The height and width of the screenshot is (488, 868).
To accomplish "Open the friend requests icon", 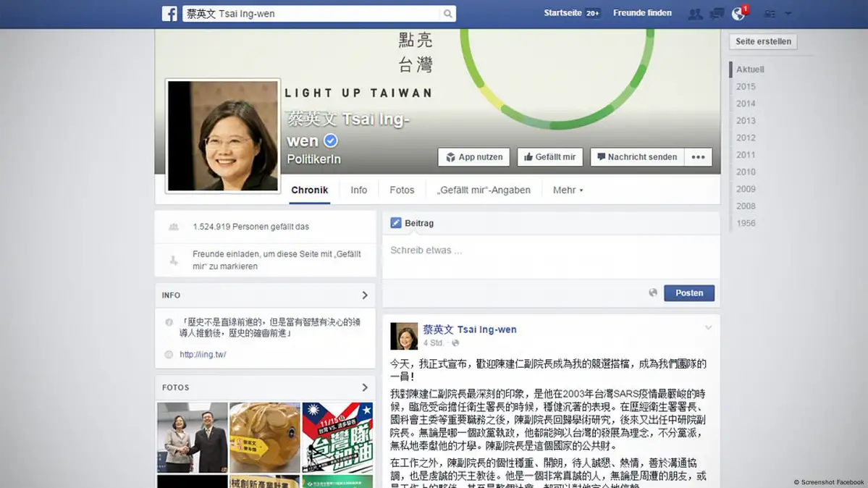I will click(x=695, y=14).
